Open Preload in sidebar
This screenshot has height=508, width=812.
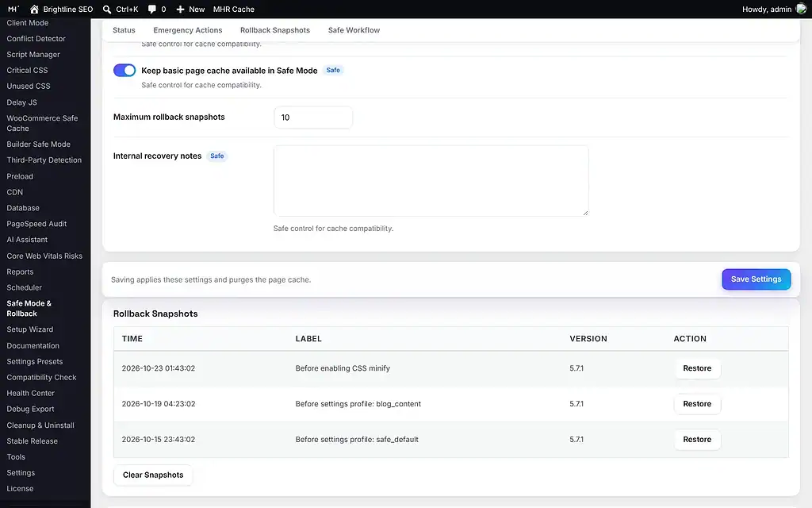20,176
